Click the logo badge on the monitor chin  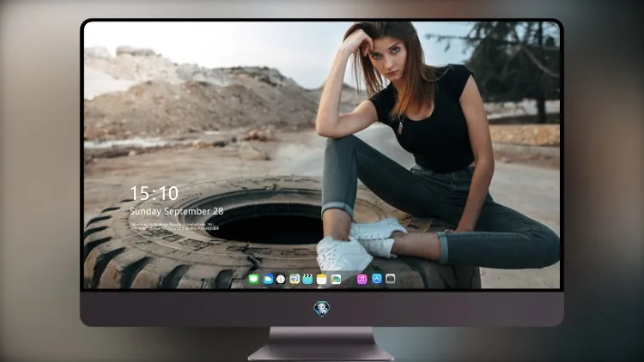point(322,309)
